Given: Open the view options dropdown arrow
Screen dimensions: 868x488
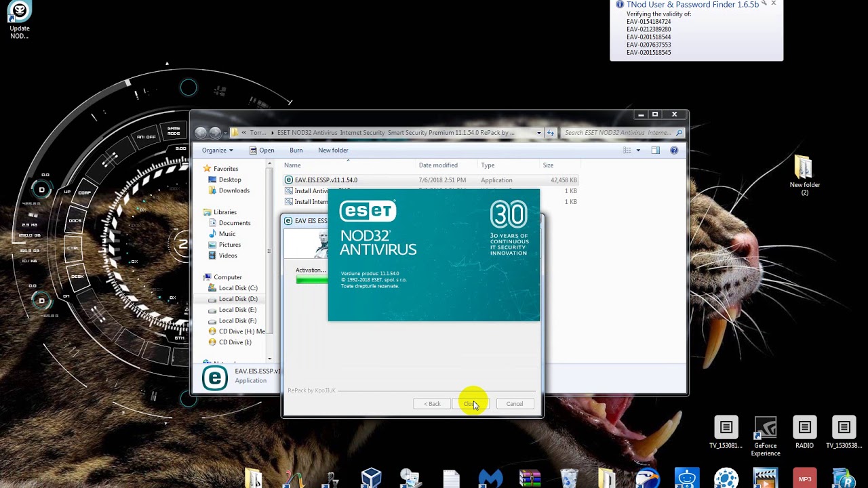Looking at the screenshot, I should tap(638, 150).
